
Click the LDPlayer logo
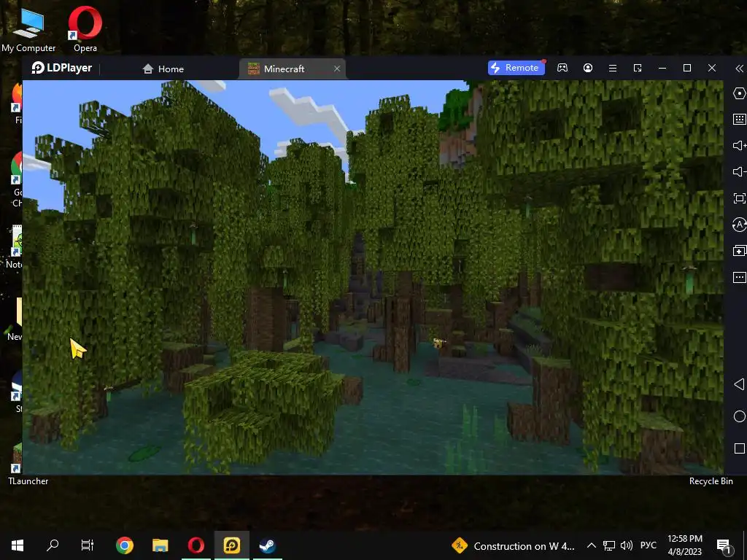(61, 68)
